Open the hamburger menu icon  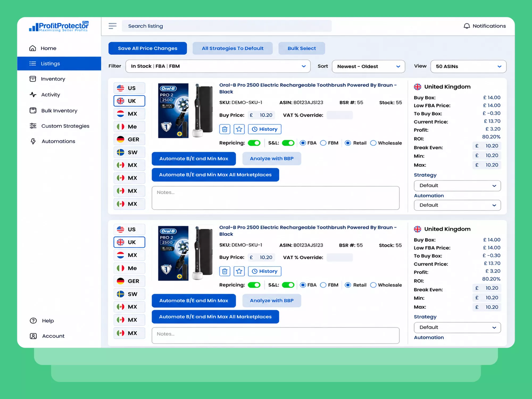(x=113, y=26)
